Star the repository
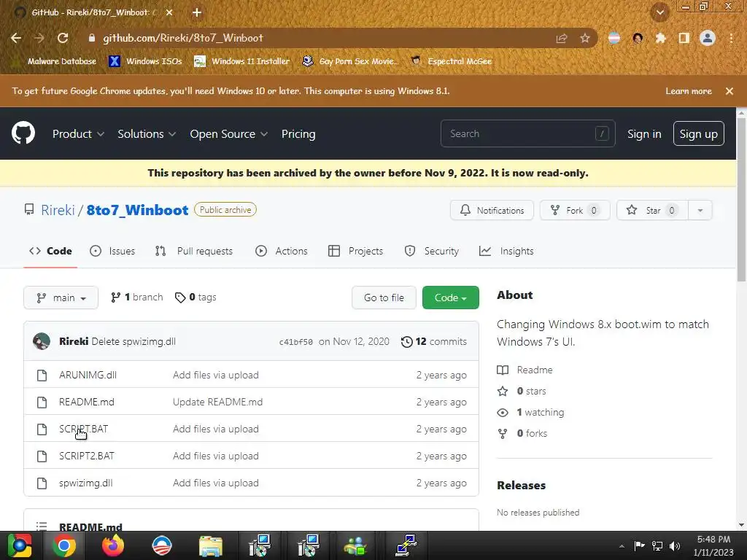This screenshot has height=560, width=747. pyautogui.click(x=652, y=210)
